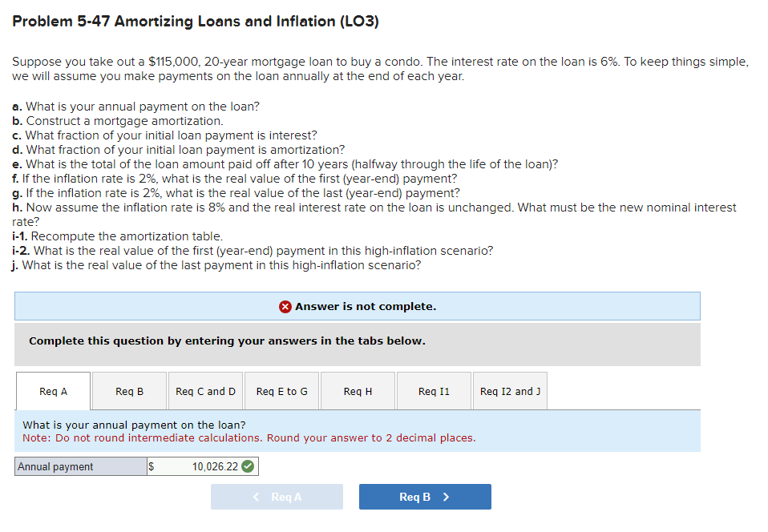Click the disabled Req A back button

tap(277, 496)
